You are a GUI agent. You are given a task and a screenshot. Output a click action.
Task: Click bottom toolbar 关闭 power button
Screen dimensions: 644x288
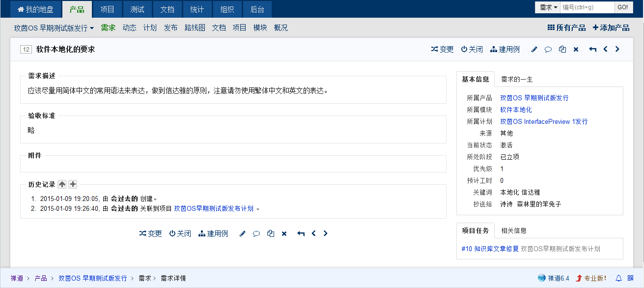[x=180, y=234]
